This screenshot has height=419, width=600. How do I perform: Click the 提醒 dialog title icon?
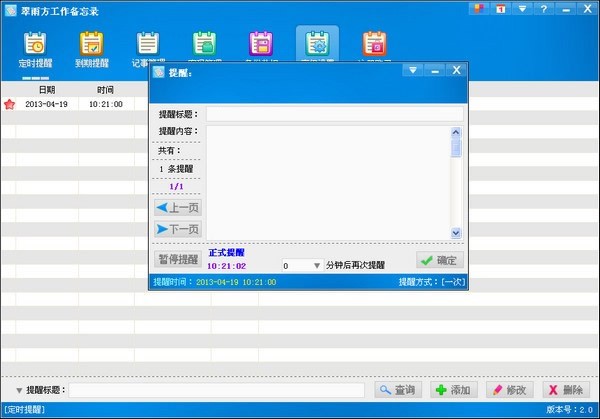159,72
